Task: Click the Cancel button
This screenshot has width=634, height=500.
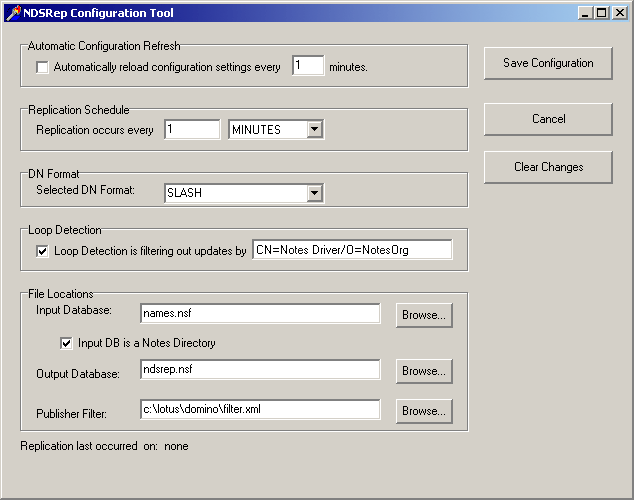Action: (548, 119)
